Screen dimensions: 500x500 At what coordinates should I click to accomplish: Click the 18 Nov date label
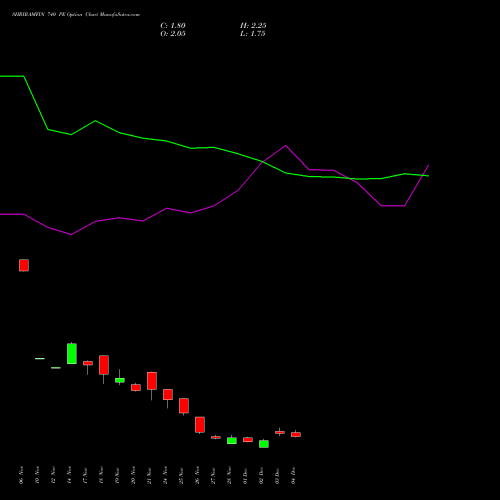102,475
